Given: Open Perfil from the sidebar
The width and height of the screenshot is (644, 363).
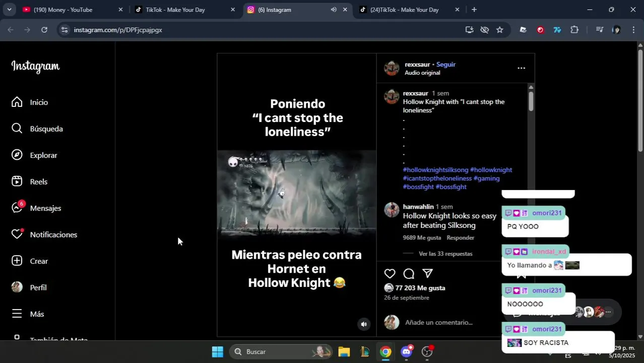Looking at the screenshot, I should 29,287.
